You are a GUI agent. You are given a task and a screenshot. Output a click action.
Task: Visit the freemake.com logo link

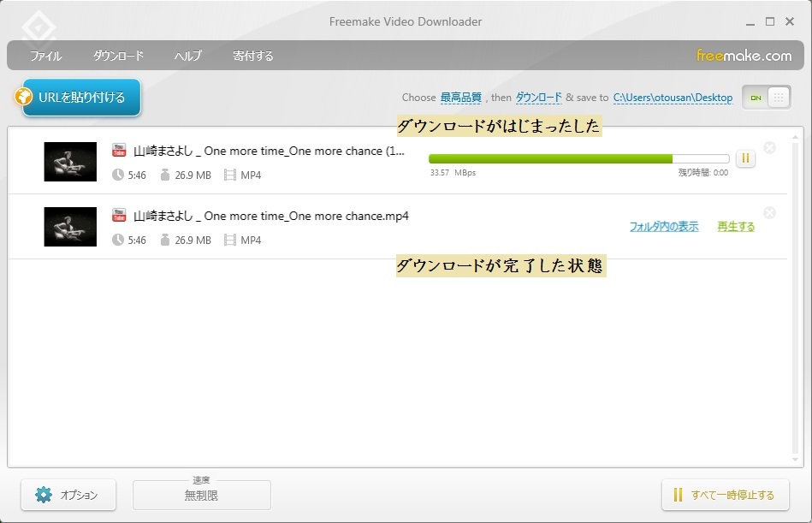(x=744, y=56)
